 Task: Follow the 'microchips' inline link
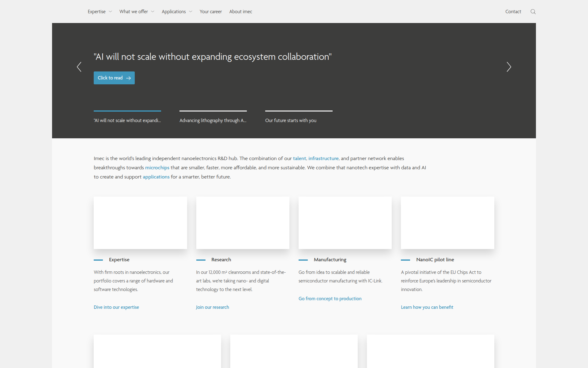click(157, 168)
